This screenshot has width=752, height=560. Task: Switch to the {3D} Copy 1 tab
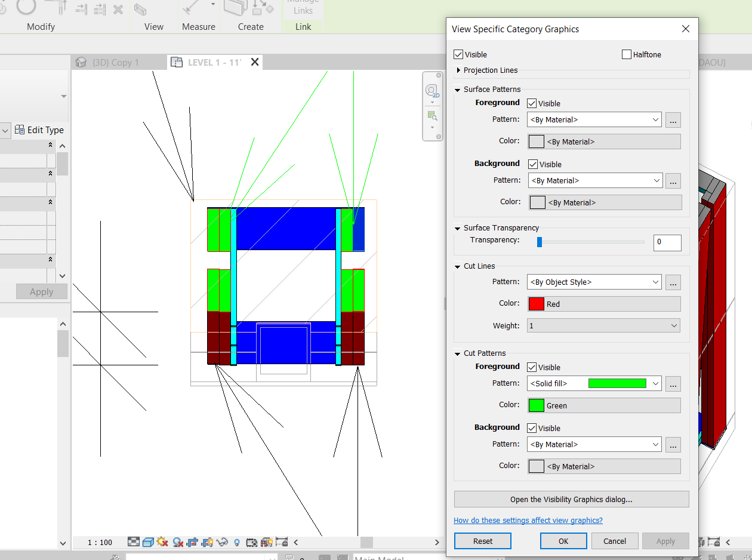pyautogui.click(x=118, y=61)
